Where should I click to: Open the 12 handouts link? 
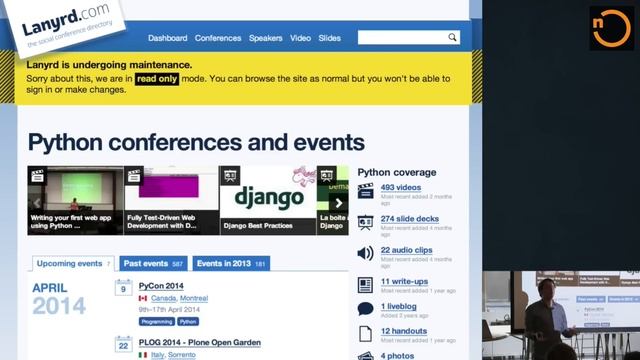point(404,331)
